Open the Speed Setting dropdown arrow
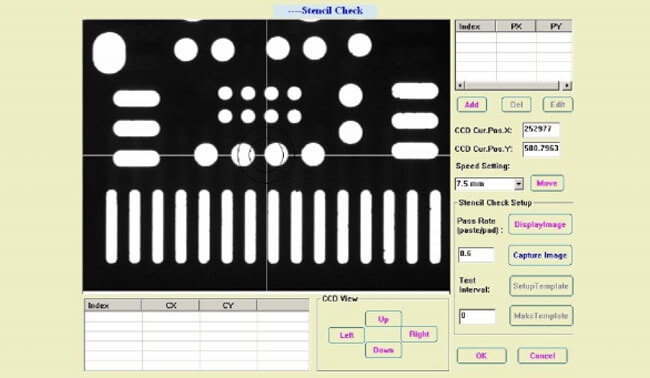 tap(519, 184)
